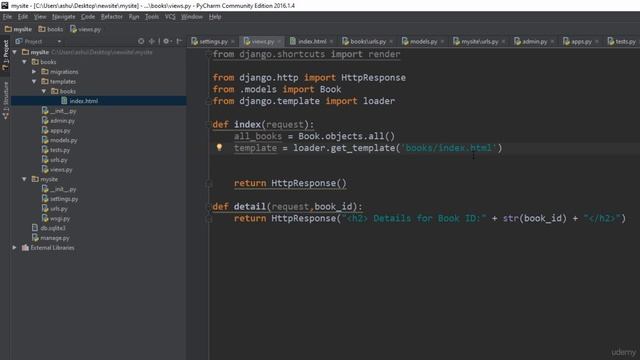Open the Navigate menu
The height and width of the screenshot is (360, 640).
pos(64,17)
